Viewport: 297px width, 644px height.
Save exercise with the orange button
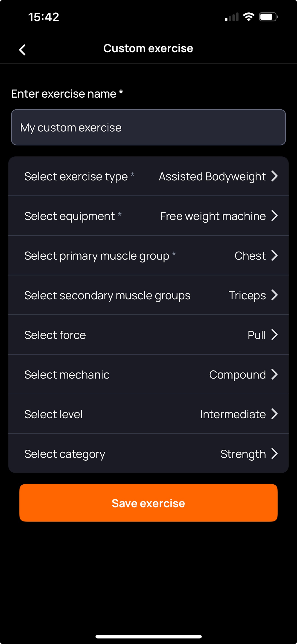coord(148,503)
